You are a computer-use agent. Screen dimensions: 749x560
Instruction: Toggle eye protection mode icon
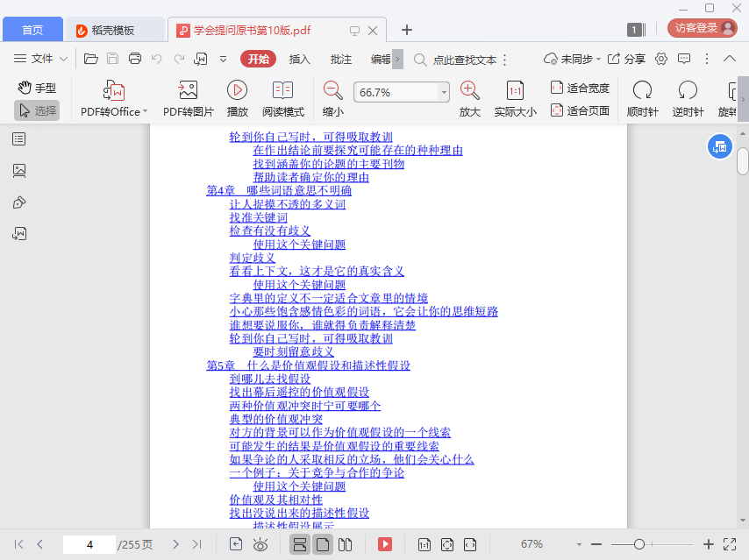click(260, 544)
